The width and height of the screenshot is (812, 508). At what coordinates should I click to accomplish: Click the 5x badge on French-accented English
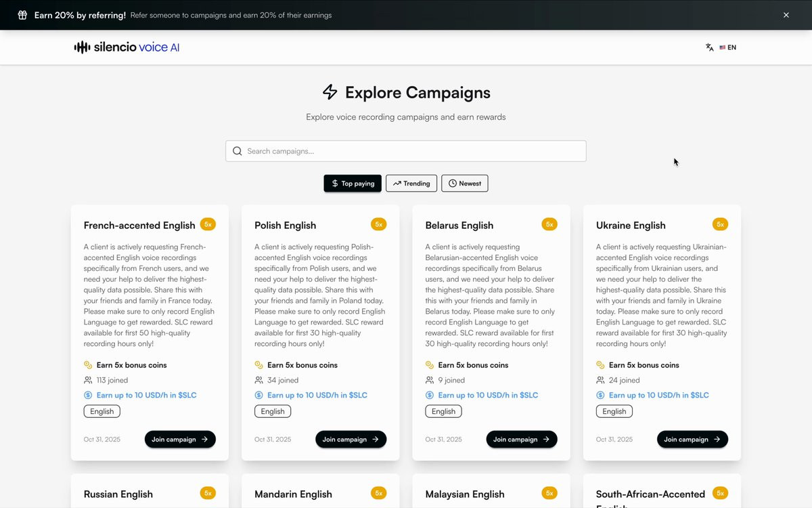(208, 224)
